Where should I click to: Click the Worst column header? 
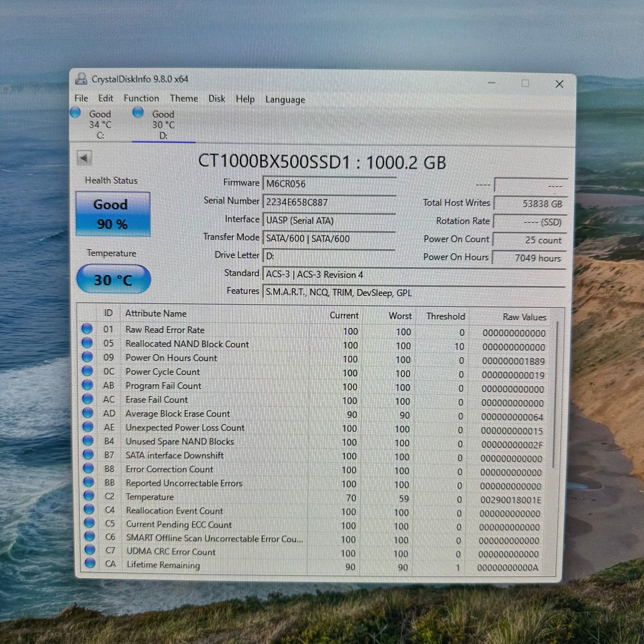point(400,316)
